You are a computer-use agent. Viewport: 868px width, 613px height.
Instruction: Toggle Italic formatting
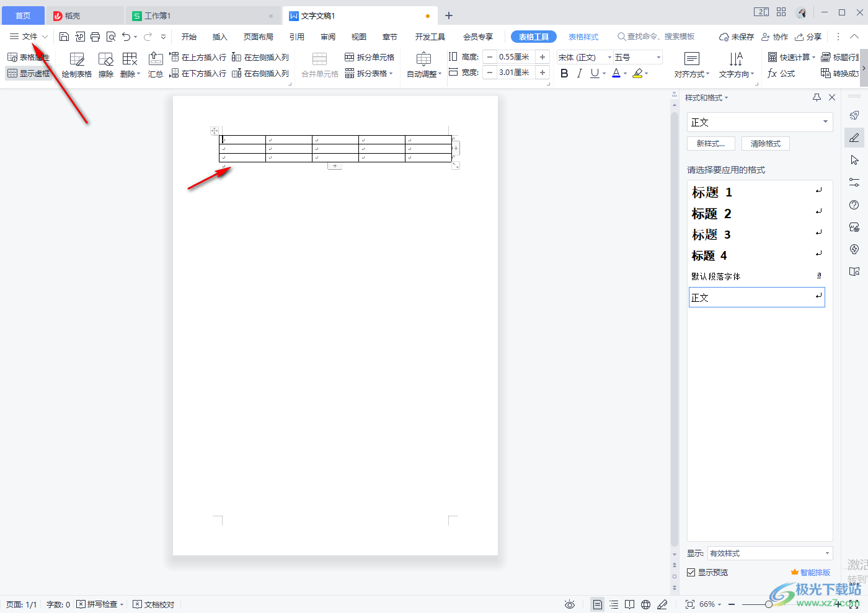click(579, 73)
